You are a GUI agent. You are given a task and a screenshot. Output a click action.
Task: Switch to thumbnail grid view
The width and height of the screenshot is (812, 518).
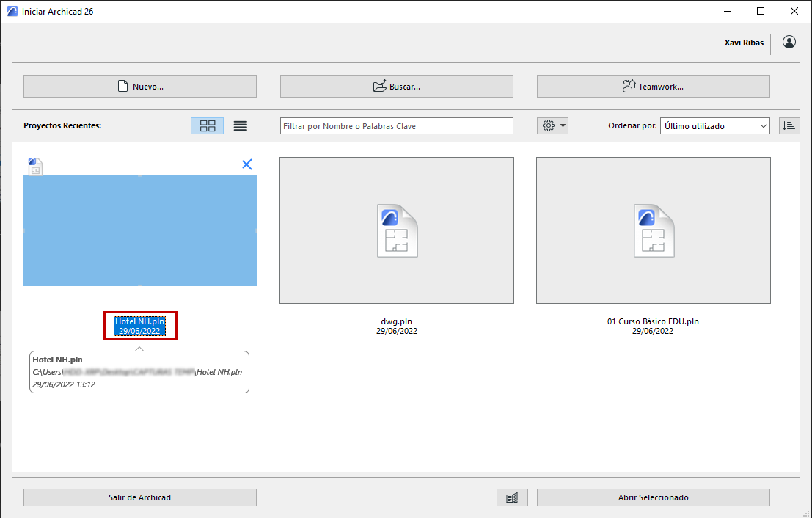(207, 126)
